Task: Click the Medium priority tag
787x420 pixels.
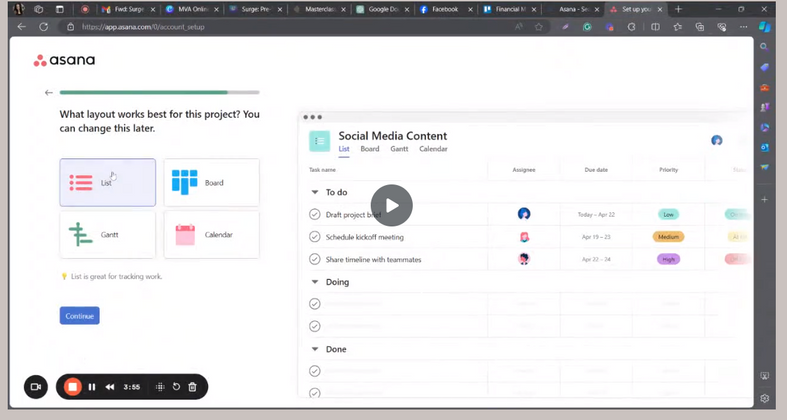Action: click(669, 237)
